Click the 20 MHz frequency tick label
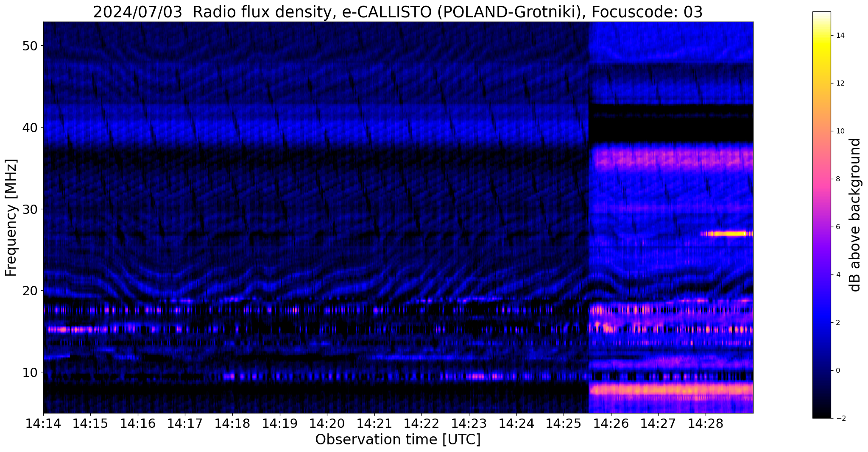This screenshot has width=868, height=452. [x=29, y=291]
